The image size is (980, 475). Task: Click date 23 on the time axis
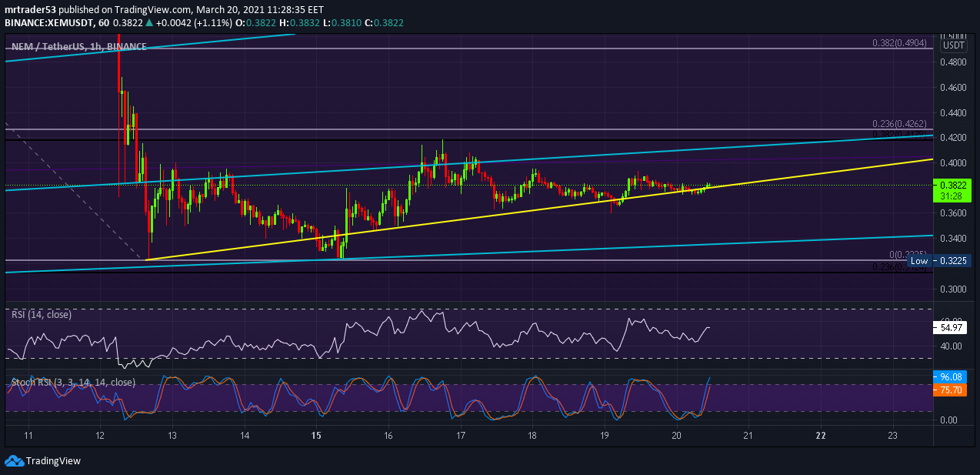(x=892, y=435)
